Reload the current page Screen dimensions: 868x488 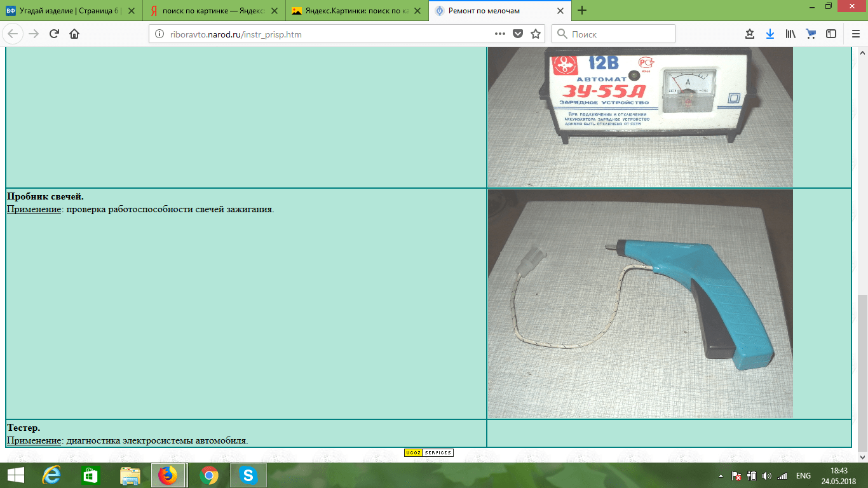click(x=54, y=34)
